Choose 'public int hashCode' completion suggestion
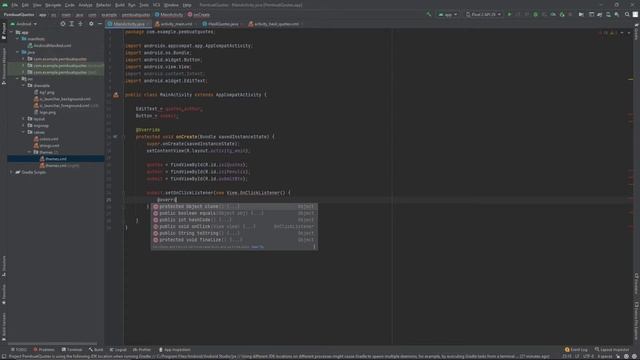The image size is (640, 360). point(234,220)
